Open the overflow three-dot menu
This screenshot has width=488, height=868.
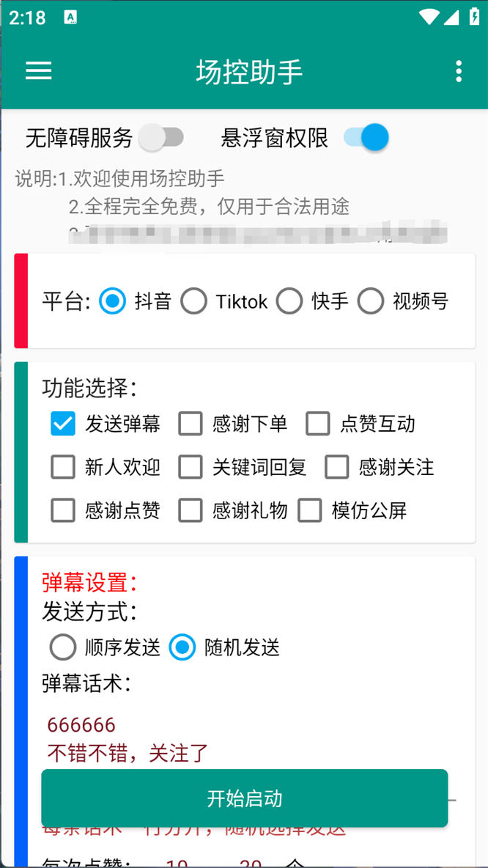(x=458, y=70)
